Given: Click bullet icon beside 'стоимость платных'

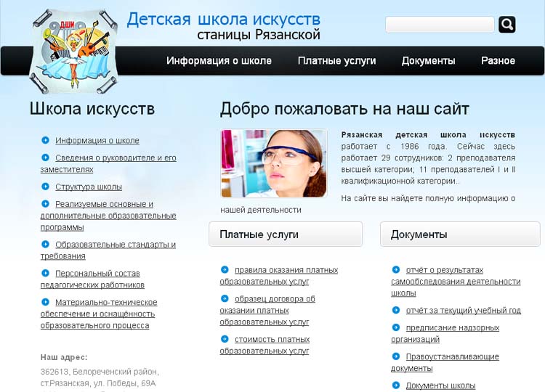Looking at the screenshot, I should (225, 339).
